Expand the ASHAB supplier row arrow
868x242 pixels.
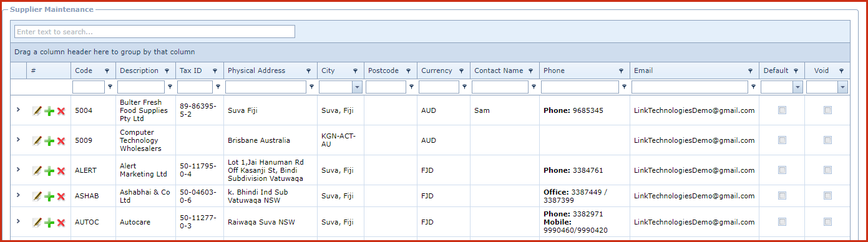(18, 196)
